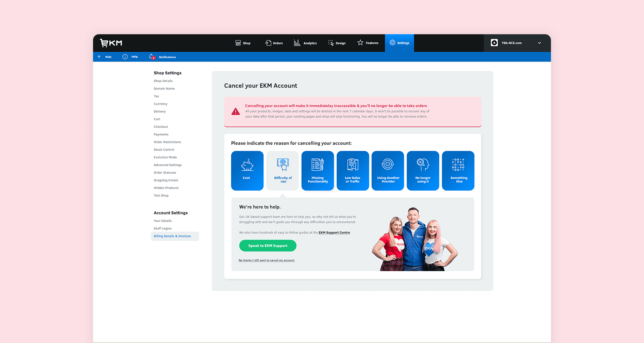Open Staff Logins
This screenshot has height=343, width=644.
point(163,228)
